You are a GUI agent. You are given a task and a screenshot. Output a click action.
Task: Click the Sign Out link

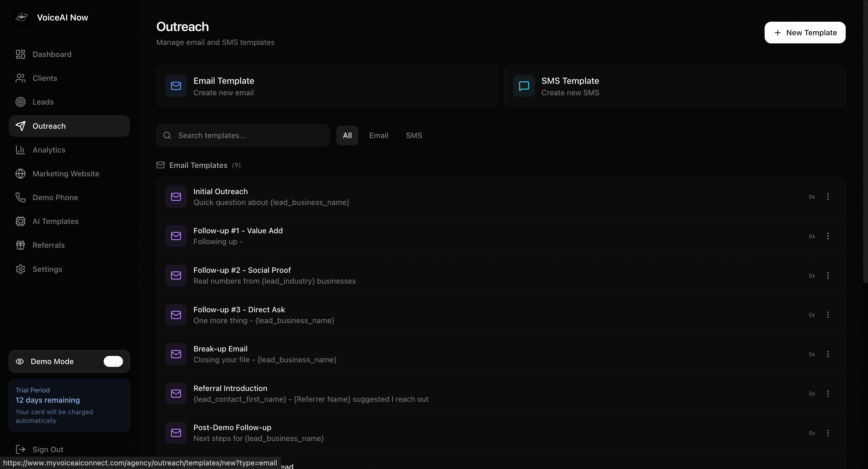pyautogui.click(x=48, y=449)
